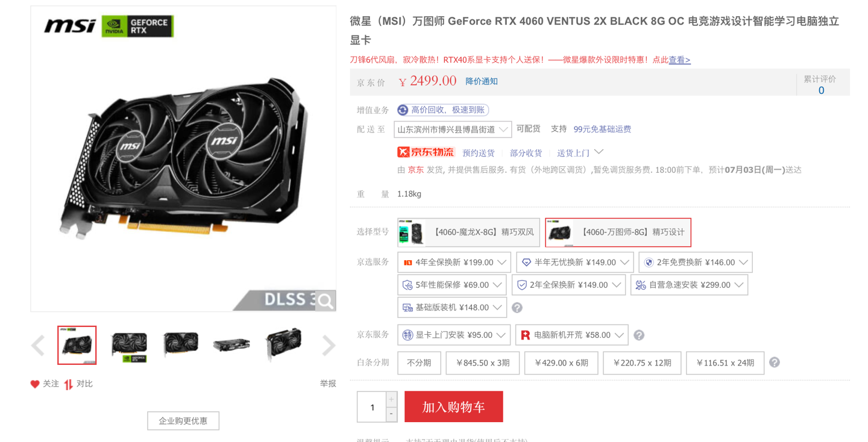Select 【4060-魔龙X-8G】精巧双风 model option

[x=468, y=232]
